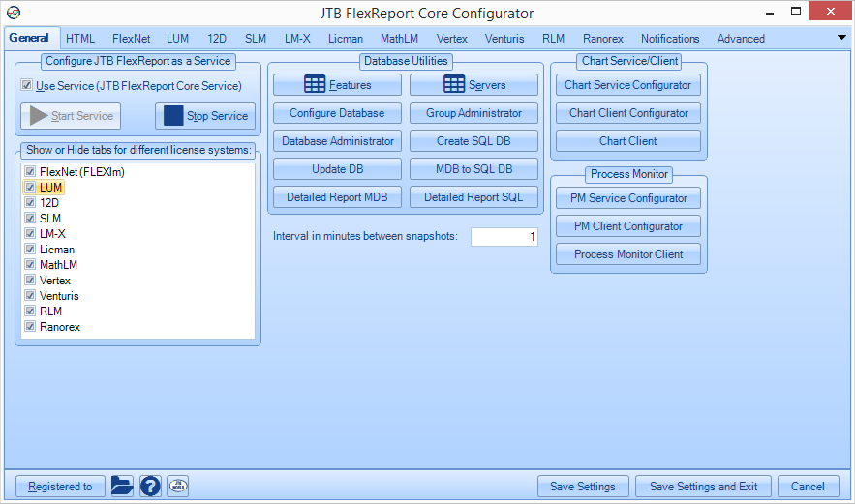855x504 pixels.
Task: Open the 12D tab
Action: [217, 39]
